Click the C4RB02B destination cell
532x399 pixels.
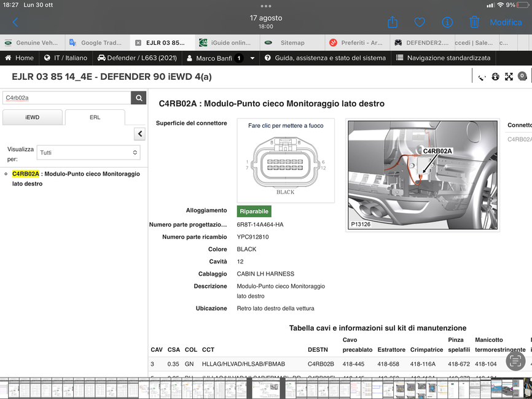coord(321,364)
